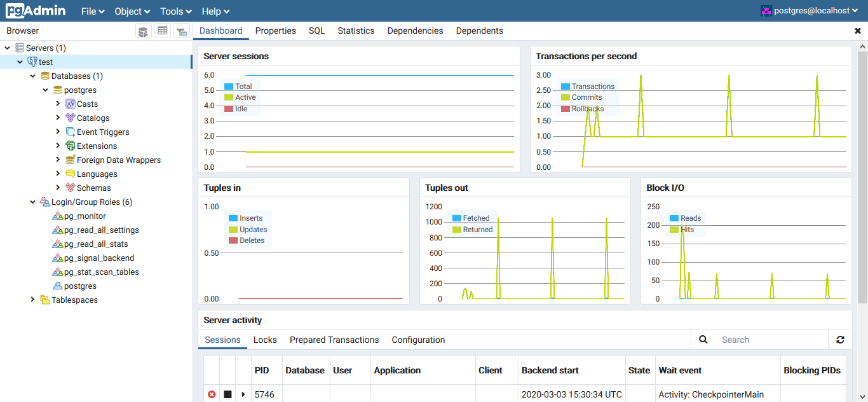Toggle Idle series in Server sessions legend
The width and height of the screenshot is (868, 402).
241,109
